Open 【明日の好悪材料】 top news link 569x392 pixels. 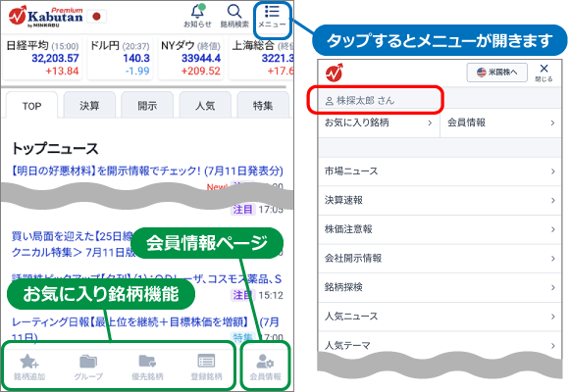[x=147, y=171]
